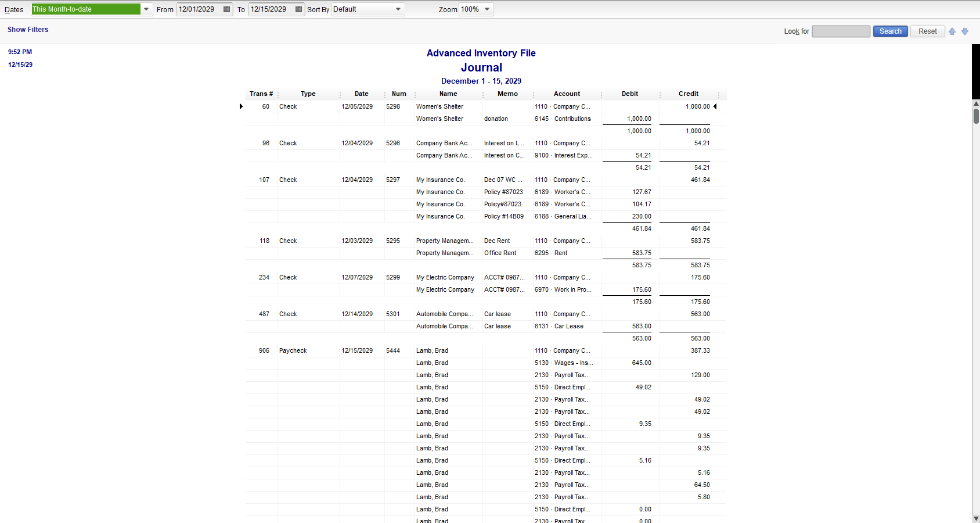The height and width of the screenshot is (523, 980).
Task: Click the 645.00 debit amount
Action: click(642, 363)
